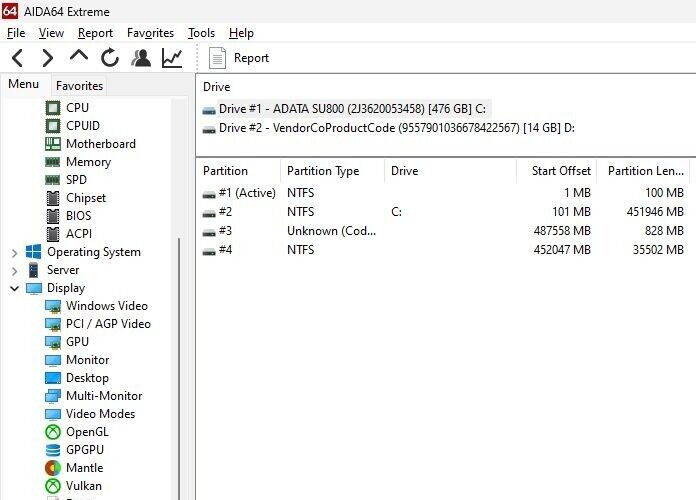Click the GPGPU database icon
The width and height of the screenshot is (696, 500).
click(x=53, y=450)
